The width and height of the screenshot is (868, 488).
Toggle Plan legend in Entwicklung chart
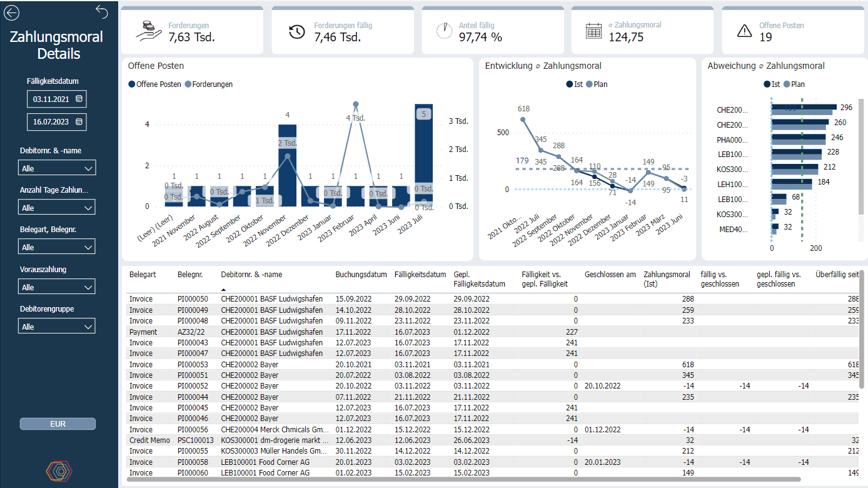point(597,84)
